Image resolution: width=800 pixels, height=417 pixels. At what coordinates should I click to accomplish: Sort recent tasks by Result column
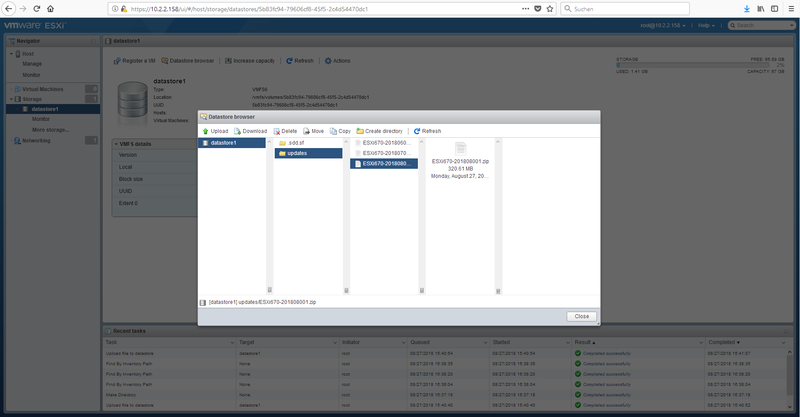click(x=585, y=342)
